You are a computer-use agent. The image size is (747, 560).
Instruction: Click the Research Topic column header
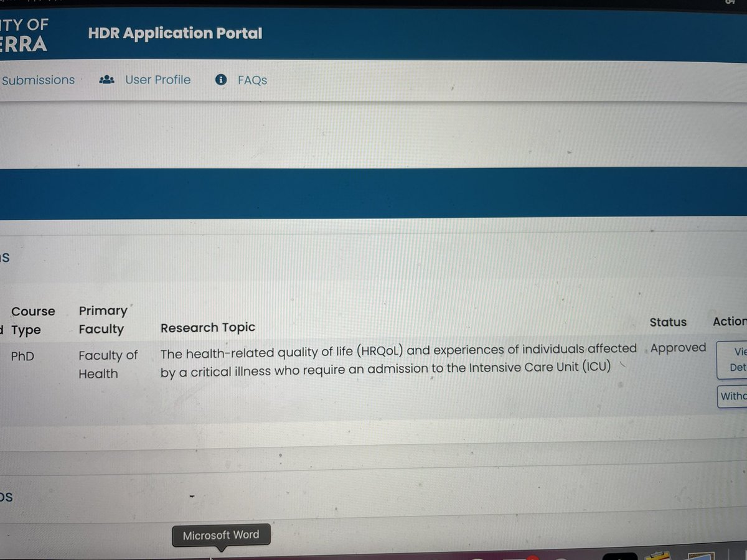[208, 327]
